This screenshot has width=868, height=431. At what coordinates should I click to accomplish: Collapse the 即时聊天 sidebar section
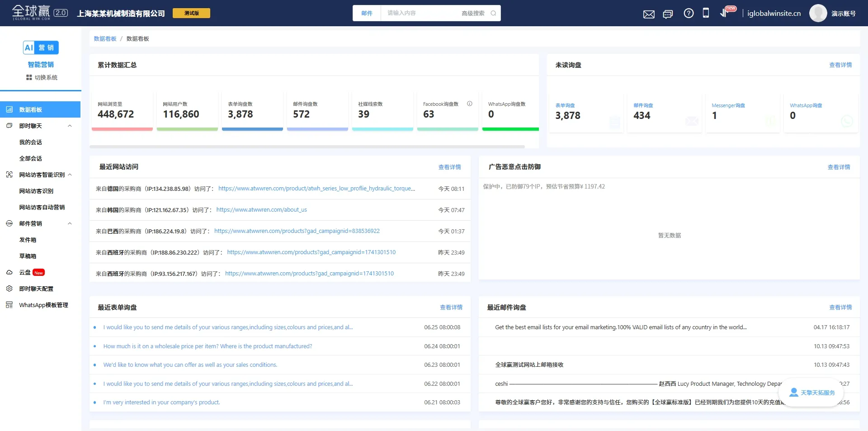coord(70,126)
